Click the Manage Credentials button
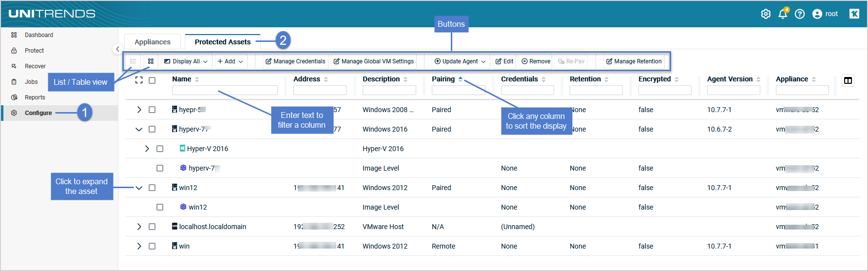The height and width of the screenshot is (271, 868). (295, 61)
